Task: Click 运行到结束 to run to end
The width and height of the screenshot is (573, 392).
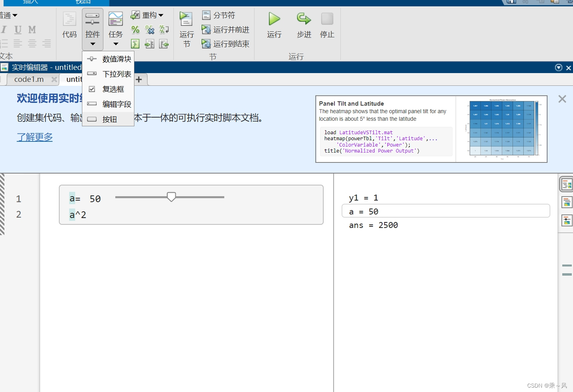Action: (x=225, y=44)
